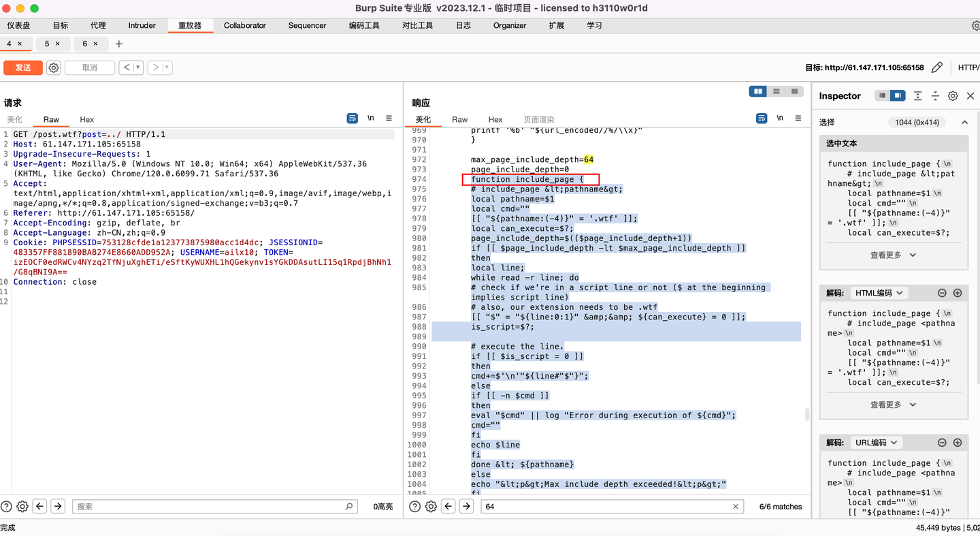Open Inspector settings gear
The height and width of the screenshot is (536, 980).
coord(953,96)
